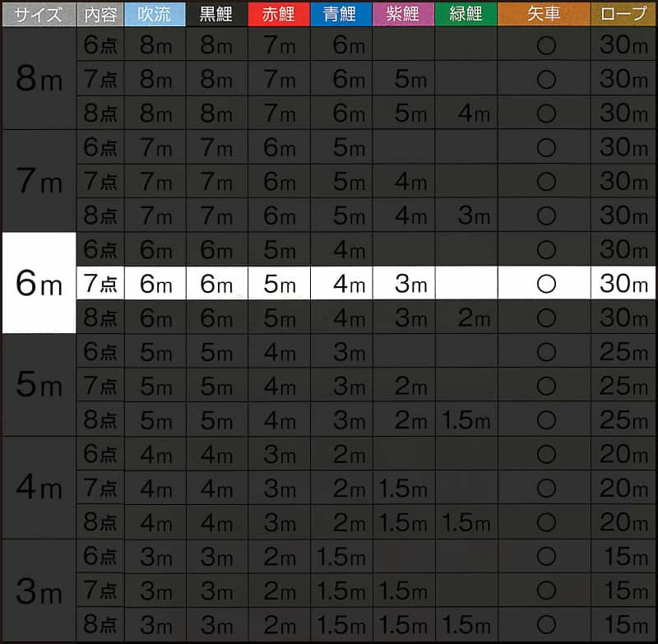Select the black 黒鯉 column header

pyautogui.click(x=215, y=14)
